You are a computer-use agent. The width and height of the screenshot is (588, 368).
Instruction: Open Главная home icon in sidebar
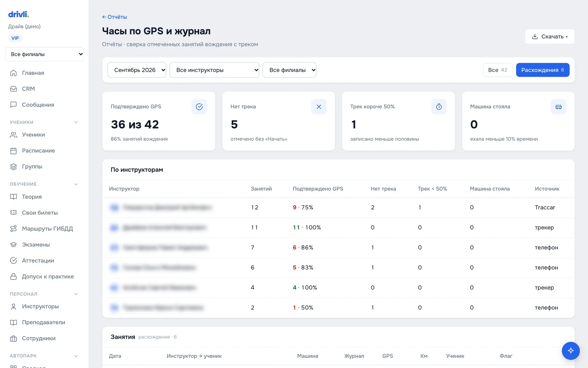click(x=13, y=73)
